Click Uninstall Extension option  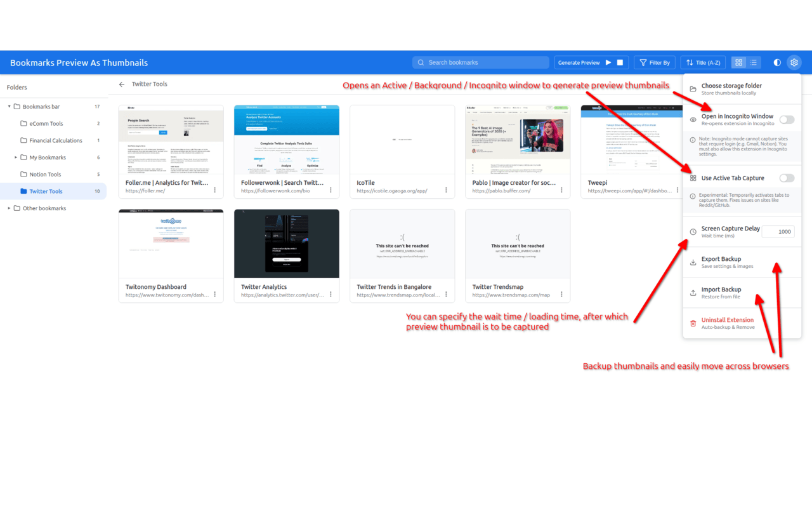pos(742,323)
